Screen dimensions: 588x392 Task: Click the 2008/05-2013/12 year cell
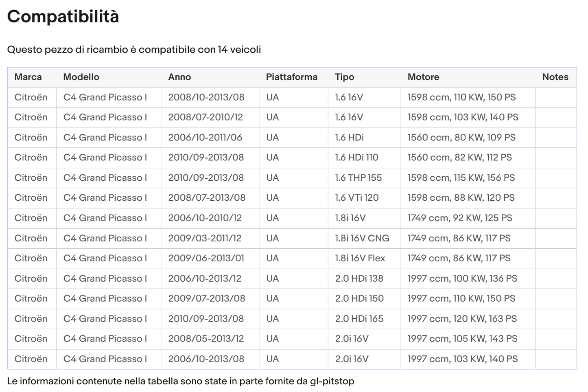click(x=206, y=339)
